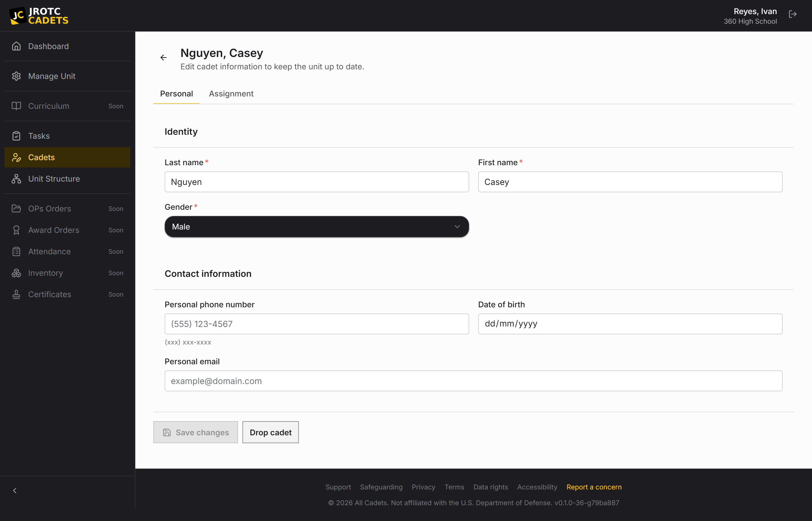Open the Privacy footer link
812x521 pixels.
pyautogui.click(x=423, y=487)
